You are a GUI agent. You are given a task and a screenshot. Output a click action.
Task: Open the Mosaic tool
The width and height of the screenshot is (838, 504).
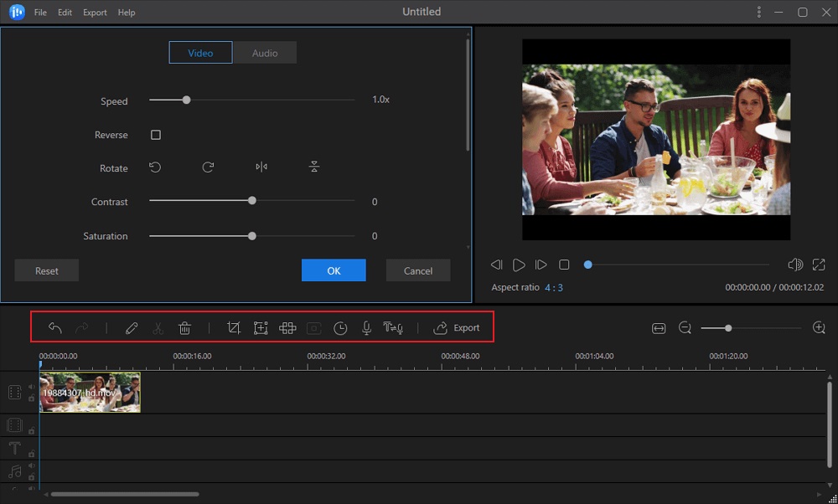[287, 328]
